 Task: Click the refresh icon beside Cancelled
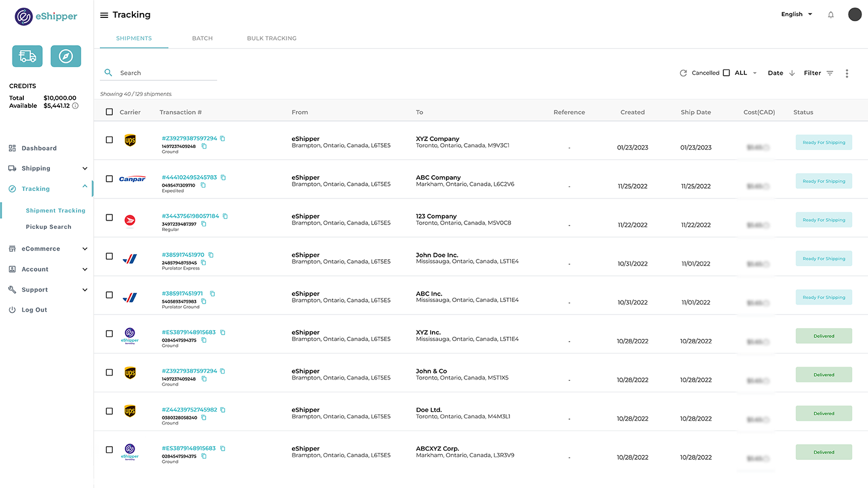pyautogui.click(x=683, y=73)
